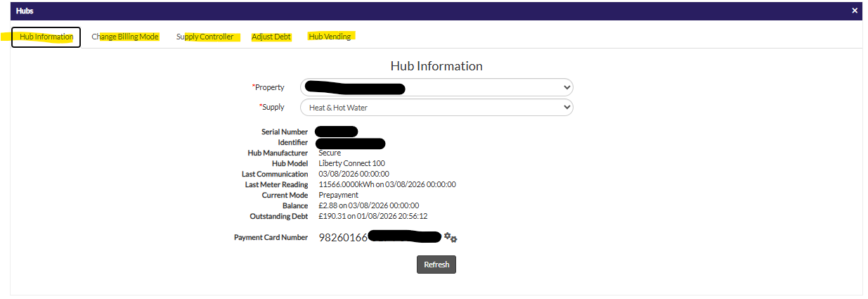Expand the Property dropdown
The image size is (868, 299).
tap(436, 87)
